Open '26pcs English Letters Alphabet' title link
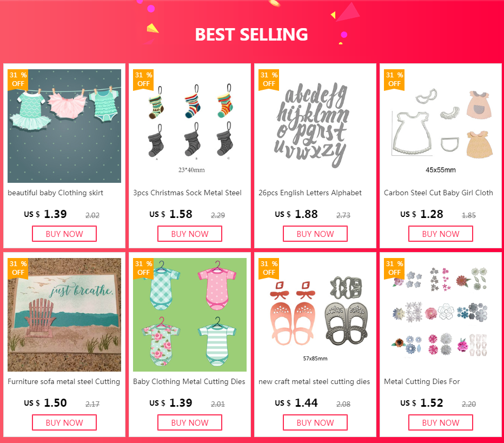Screen dimensions: 504x443 coord(310,193)
